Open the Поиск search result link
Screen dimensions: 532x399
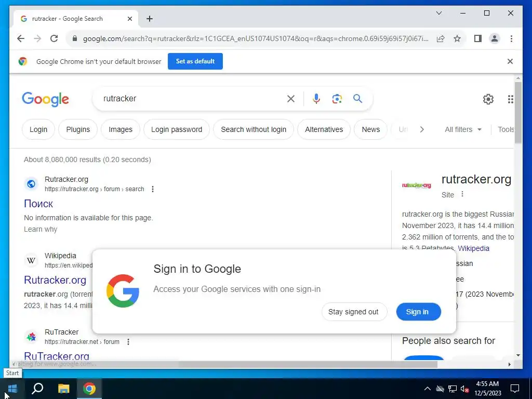click(x=38, y=204)
